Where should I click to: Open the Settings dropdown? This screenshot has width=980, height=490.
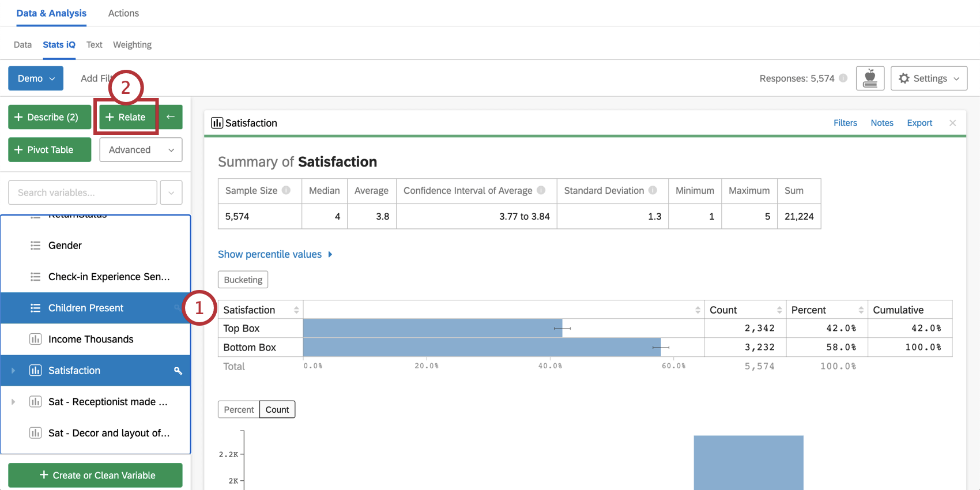(x=928, y=78)
